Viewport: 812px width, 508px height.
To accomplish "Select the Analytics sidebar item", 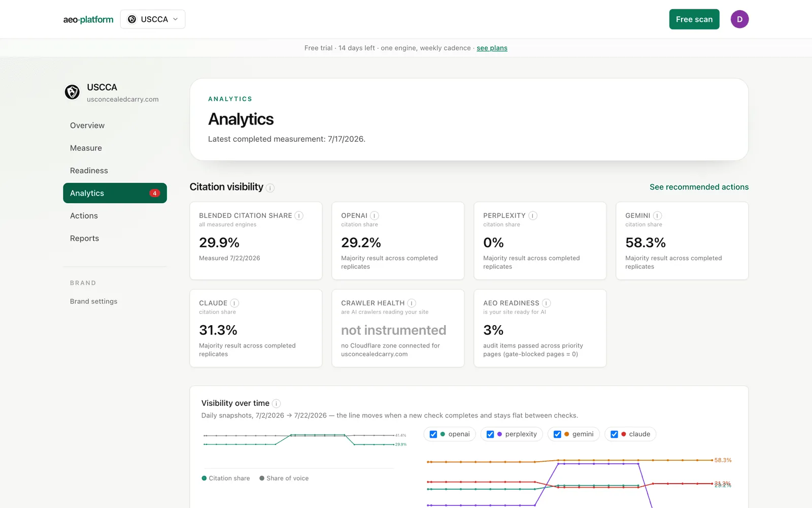I will [x=115, y=193].
